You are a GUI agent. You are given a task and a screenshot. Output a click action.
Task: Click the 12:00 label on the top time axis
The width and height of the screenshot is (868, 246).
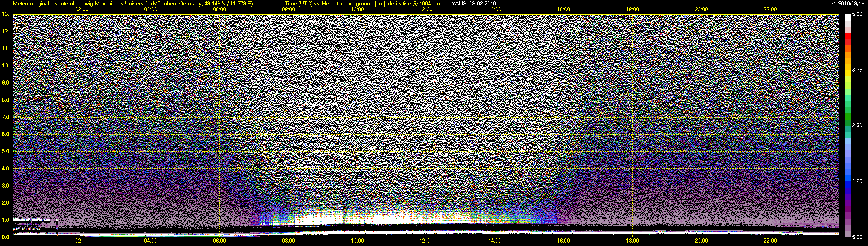click(426, 10)
